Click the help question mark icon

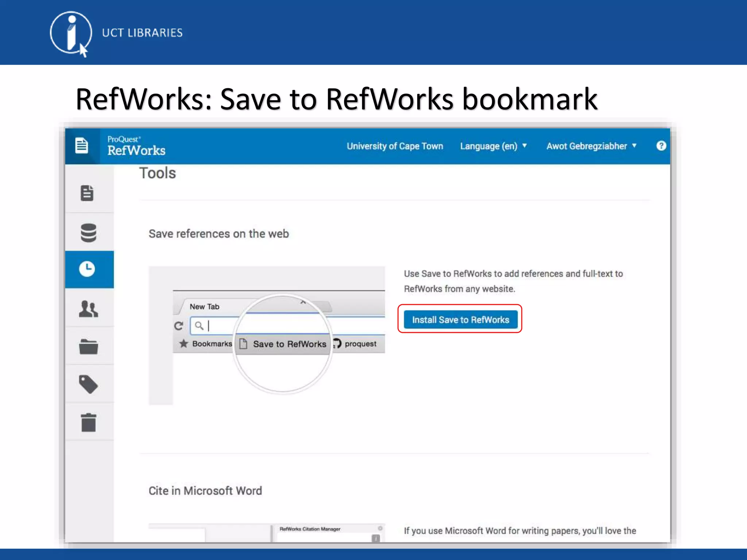click(661, 146)
